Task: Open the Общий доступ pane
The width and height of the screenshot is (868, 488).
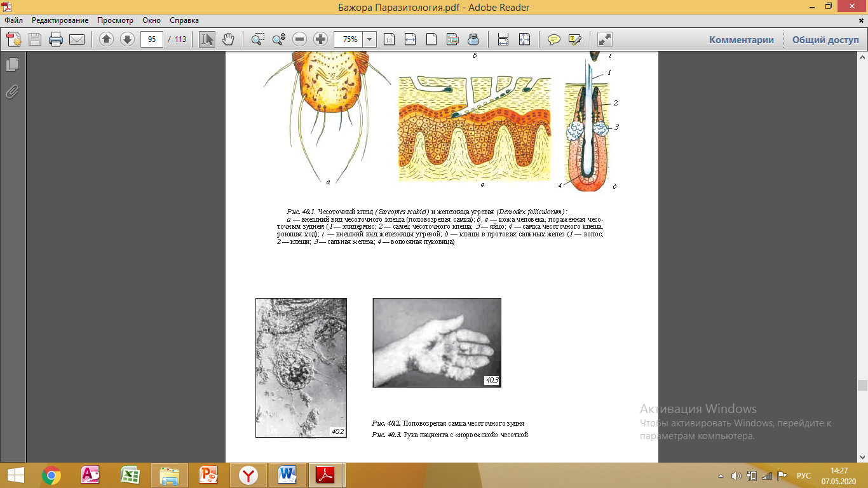Action: point(825,39)
